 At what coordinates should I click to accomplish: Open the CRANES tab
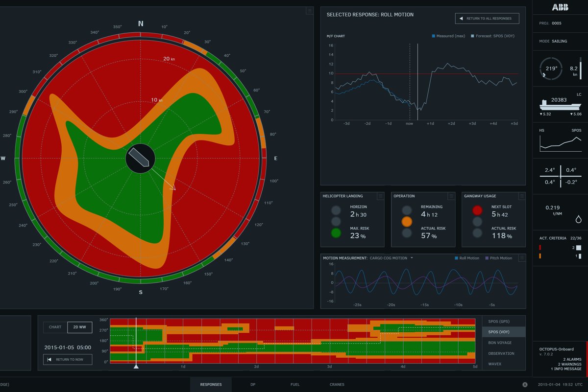click(x=337, y=385)
